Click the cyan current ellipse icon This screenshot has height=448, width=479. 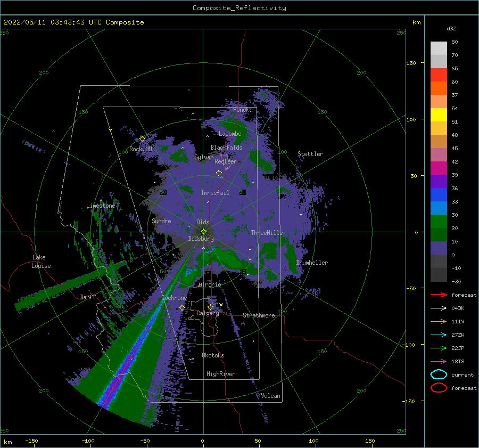click(439, 374)
